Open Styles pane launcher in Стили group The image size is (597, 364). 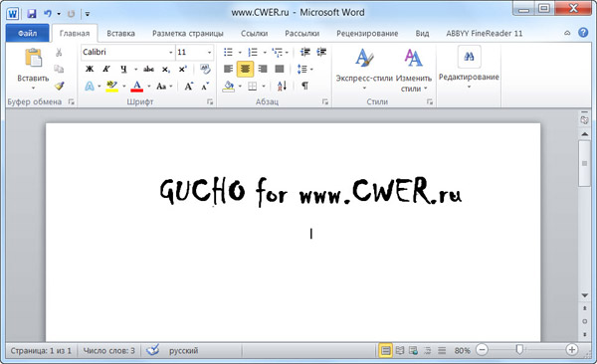pyautogui.click(x=430, y=101)
